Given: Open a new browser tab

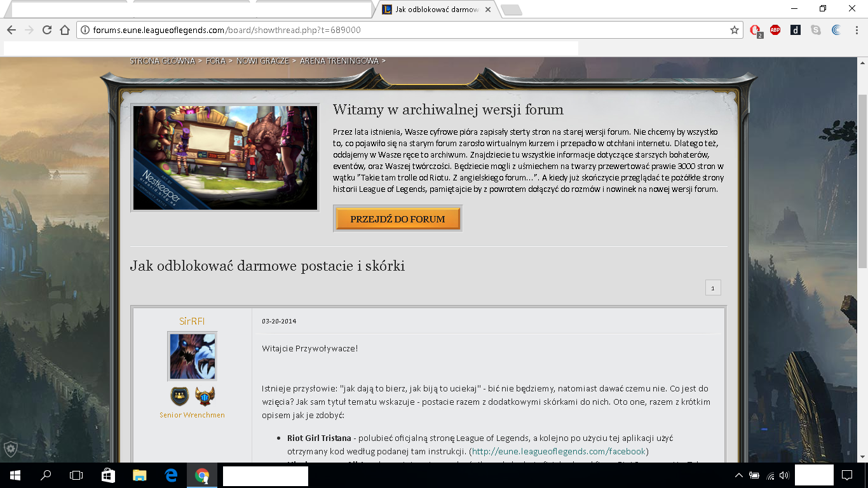Looking at the screenshot, I should point(511,10).
